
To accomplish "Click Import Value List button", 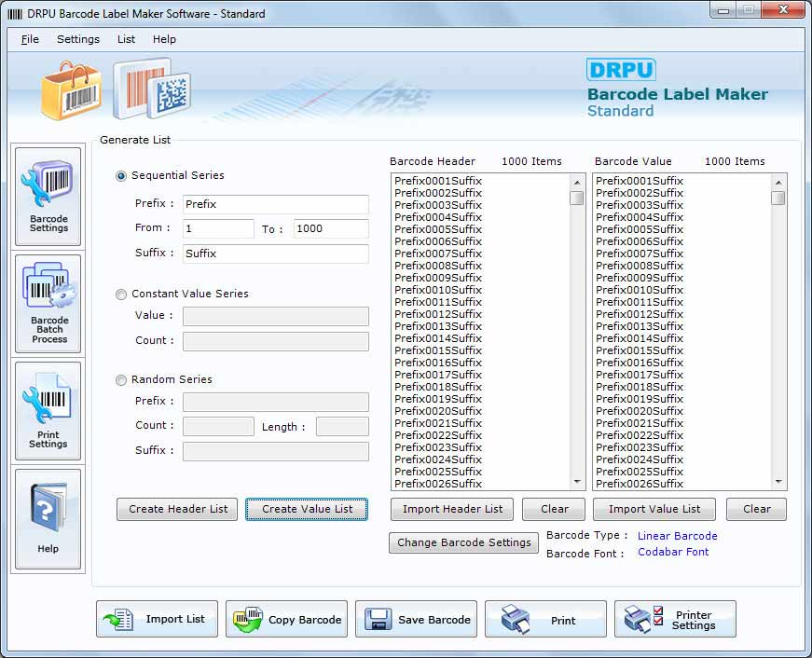I will click(654, 509).
